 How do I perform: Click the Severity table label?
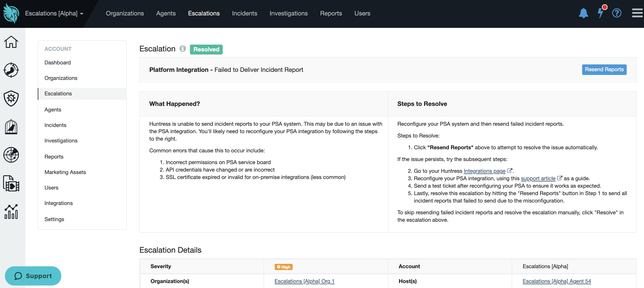pos(161,266)
